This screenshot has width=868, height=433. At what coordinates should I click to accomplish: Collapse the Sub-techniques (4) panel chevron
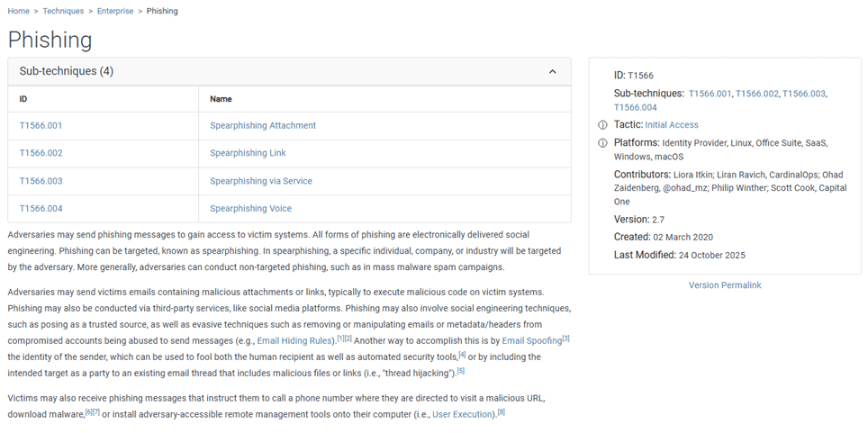pyautogui.click(x=552, y=71)
